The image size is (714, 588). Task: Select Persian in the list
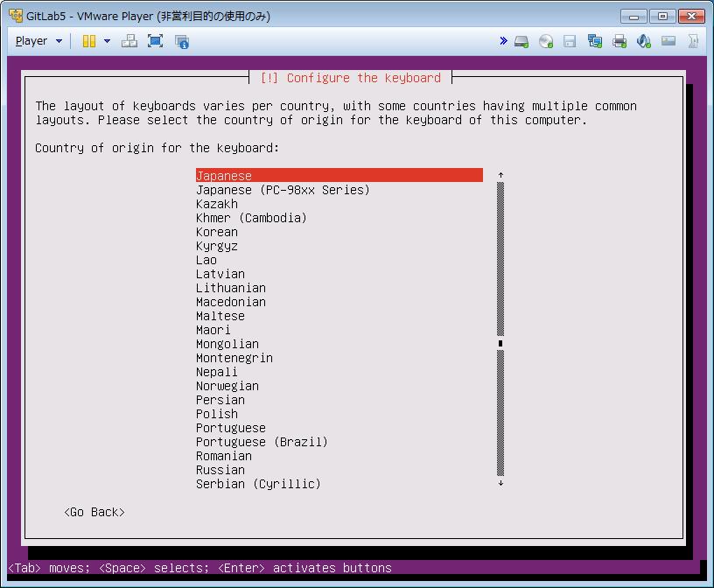pos(220,400)
